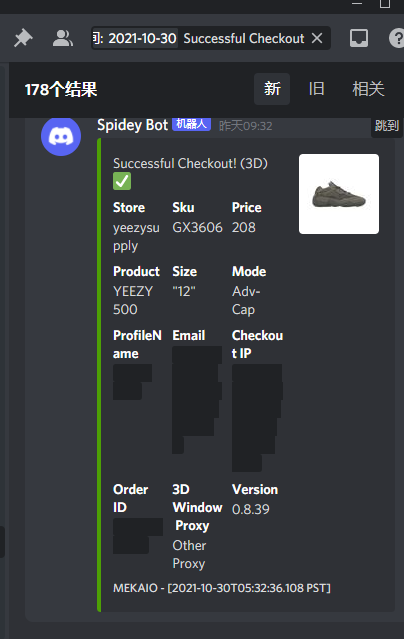The height and width of the screenshot is (639, 404).
Task: Jump to message with 跳到 button
Action: click(x=386, y=126)
